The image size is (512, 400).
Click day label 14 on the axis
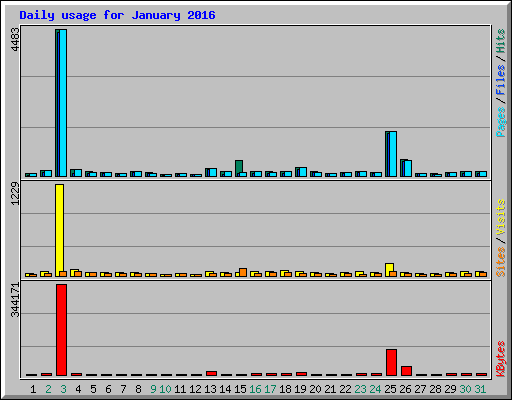pos(225,389)
